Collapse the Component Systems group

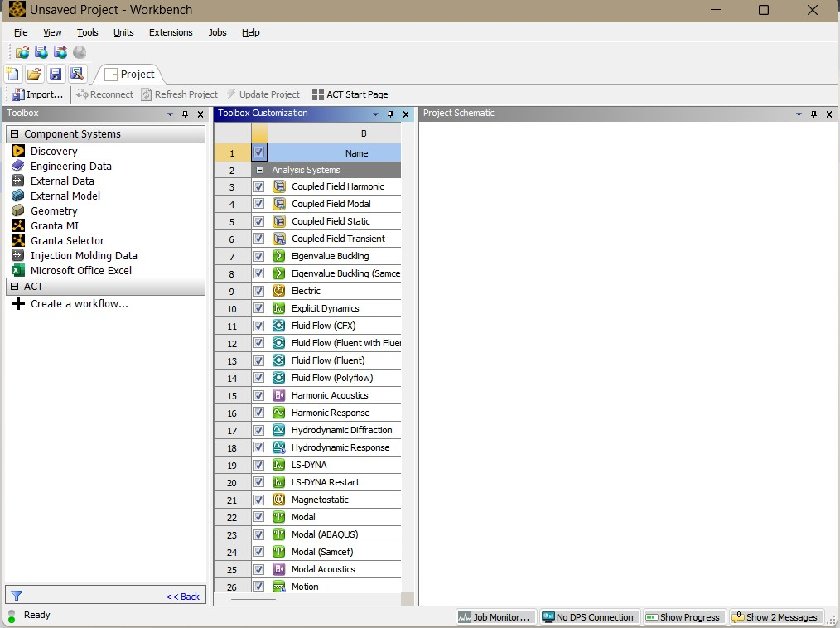pos(14,134)
